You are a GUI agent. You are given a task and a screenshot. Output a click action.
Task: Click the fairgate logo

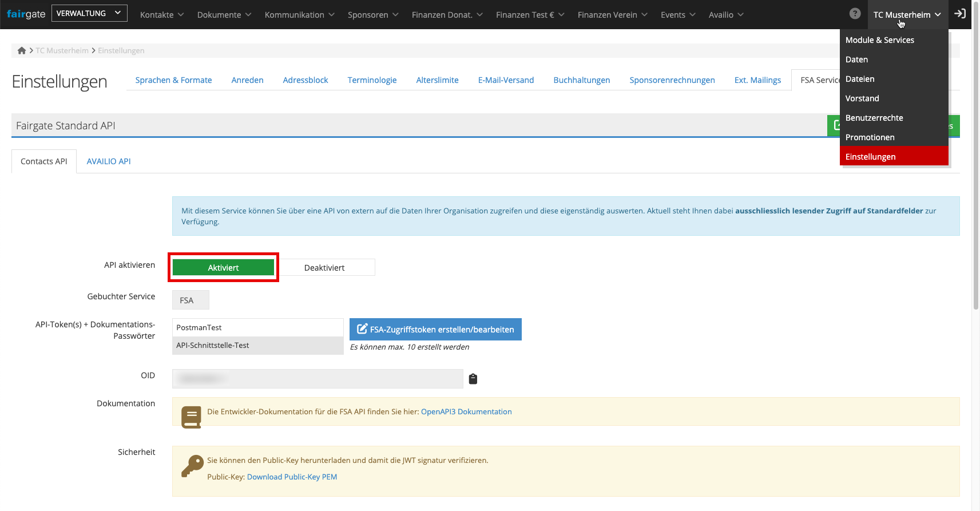26,14
